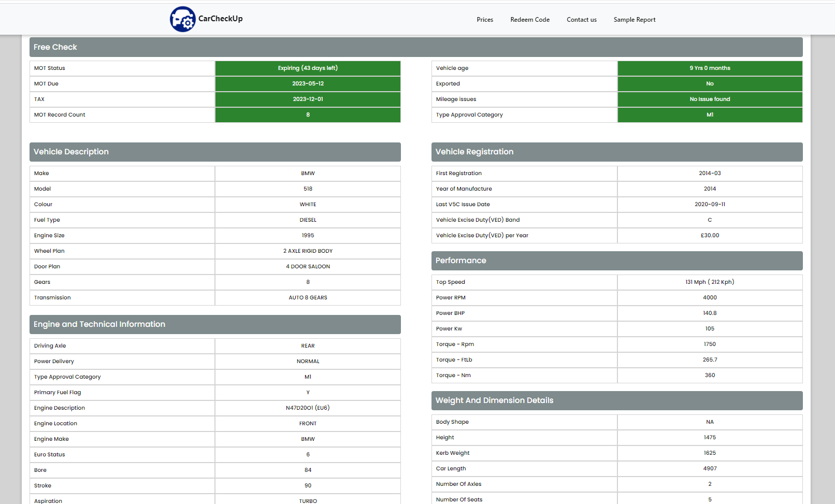Viewport: 835px width, 504px height.
Task: Click the 'AUTO 8 GEARS' transmission value
Action: click(x=308, y=298)
